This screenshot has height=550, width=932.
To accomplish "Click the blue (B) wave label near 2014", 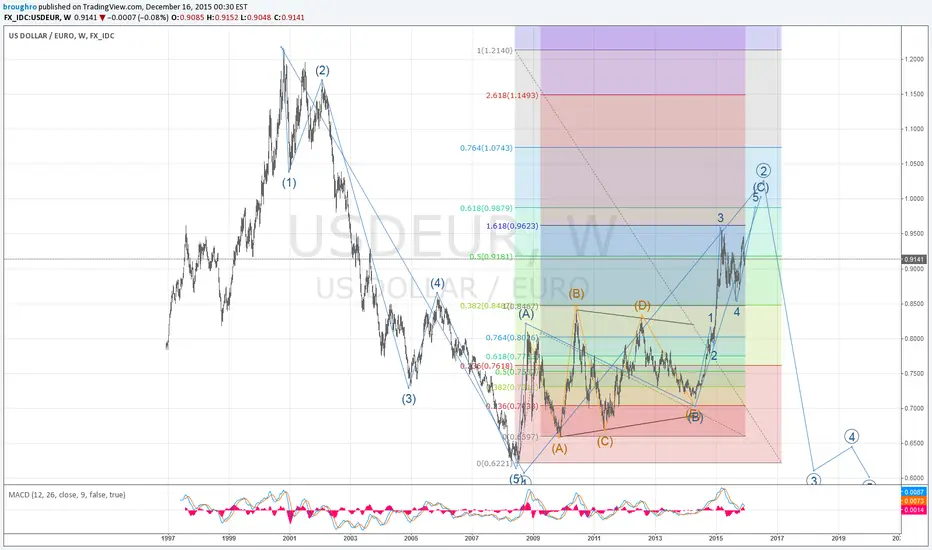I will 695,417.
